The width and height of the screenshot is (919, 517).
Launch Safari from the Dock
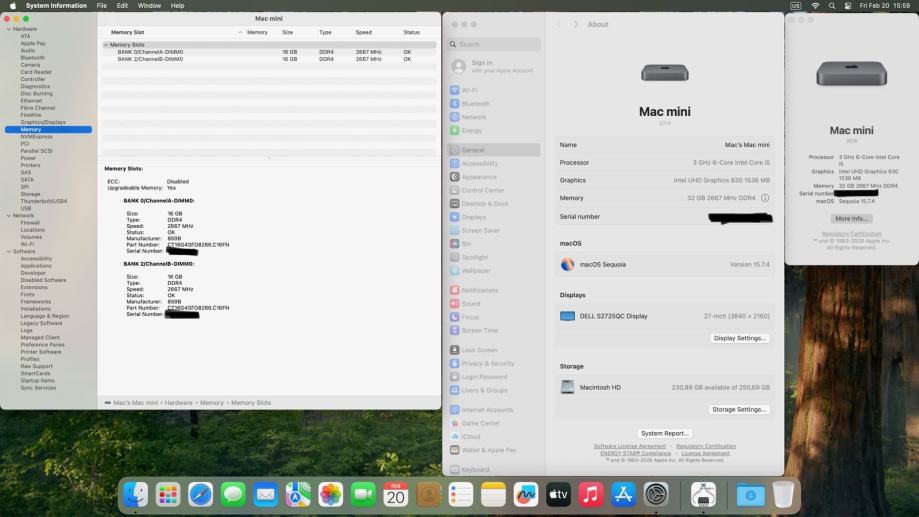click(x=200, y=495)
